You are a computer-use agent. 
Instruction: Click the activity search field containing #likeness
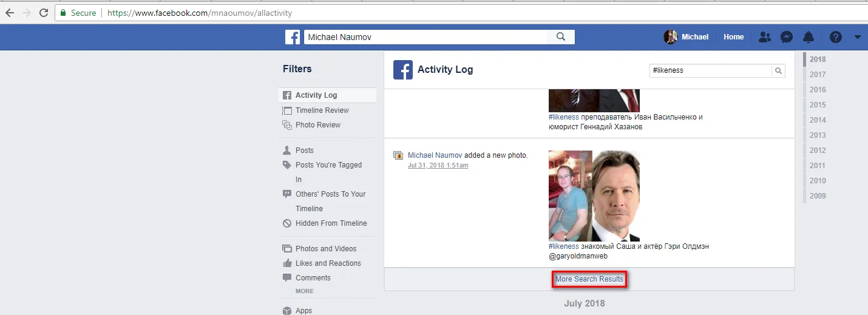click(x=710, y=70)
